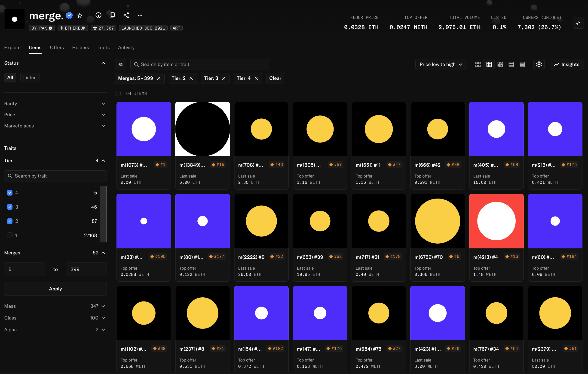Screen dimensions: 588x374
Task: Remove the Tier: 3 filter chip
Action: tap(224, 78)
